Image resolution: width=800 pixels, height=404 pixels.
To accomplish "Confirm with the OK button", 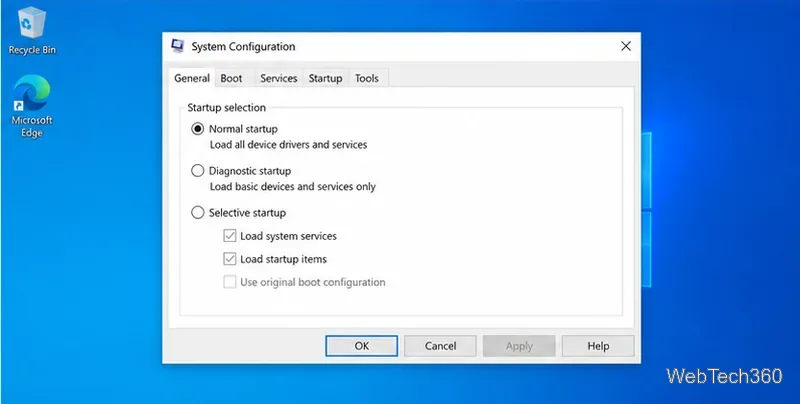I will click(362, 346).
